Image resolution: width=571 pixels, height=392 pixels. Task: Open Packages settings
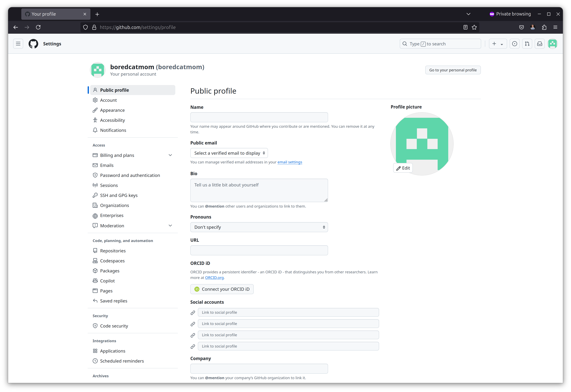[132, 271]
